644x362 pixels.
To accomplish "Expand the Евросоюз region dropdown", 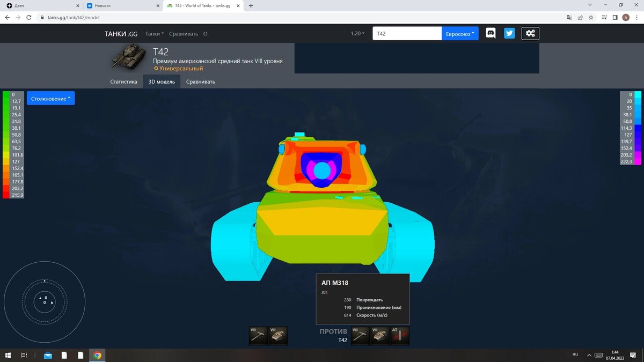I will pyautogui.click(x=460, y=33).
